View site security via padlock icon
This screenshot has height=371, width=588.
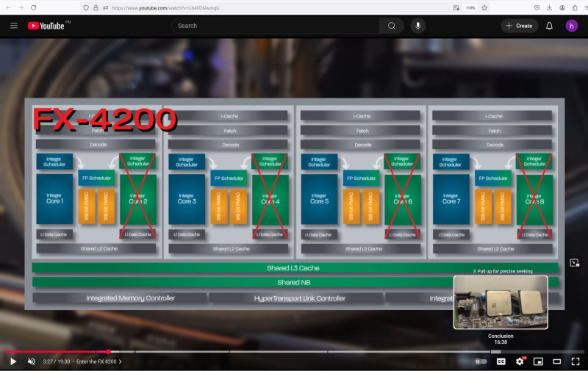click(96, 7)
